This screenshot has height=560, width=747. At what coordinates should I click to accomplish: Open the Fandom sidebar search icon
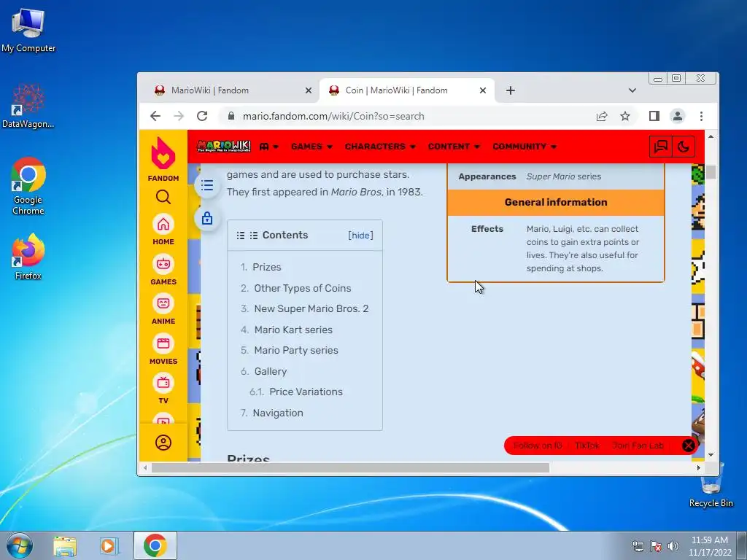coord(163,197)
